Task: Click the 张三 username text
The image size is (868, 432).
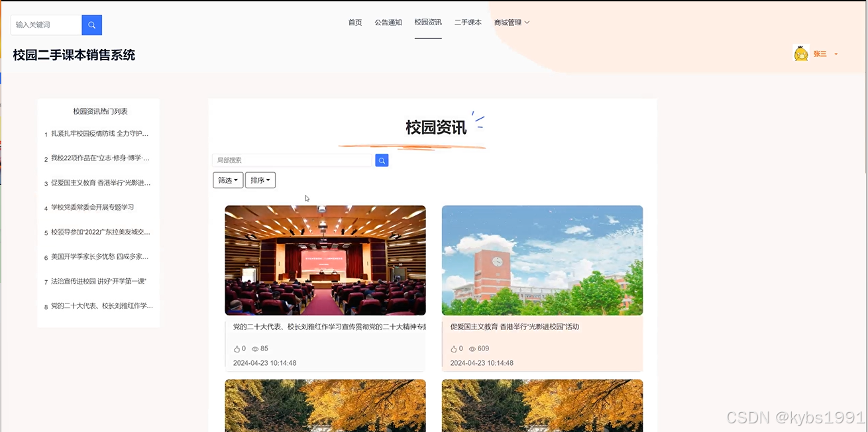Action: 820,54
